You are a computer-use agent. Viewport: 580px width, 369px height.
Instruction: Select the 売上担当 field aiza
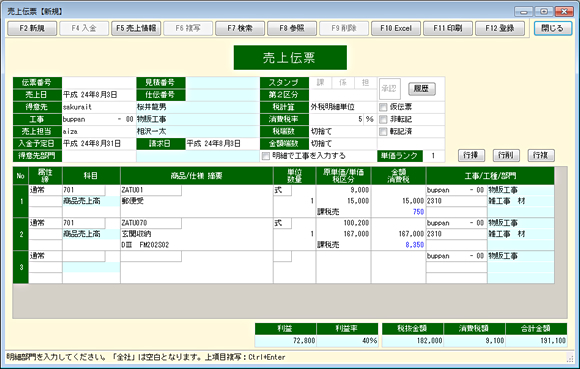[99, 131]
